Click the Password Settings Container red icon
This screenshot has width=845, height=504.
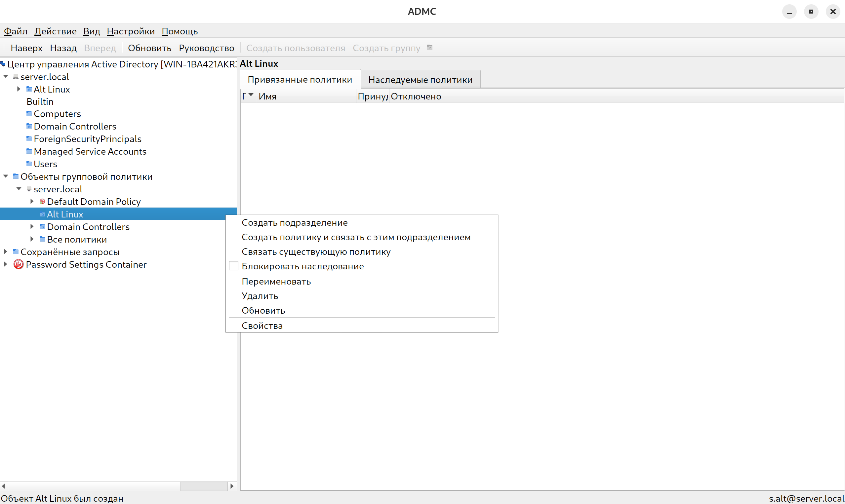pos(18,264)
